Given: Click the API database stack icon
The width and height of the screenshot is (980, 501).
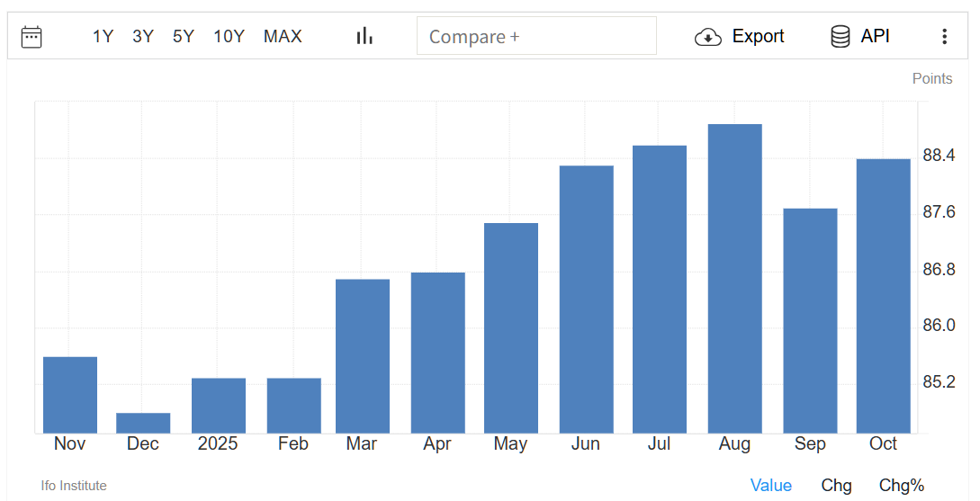Looking at the screenshot, I should [841, 37].
